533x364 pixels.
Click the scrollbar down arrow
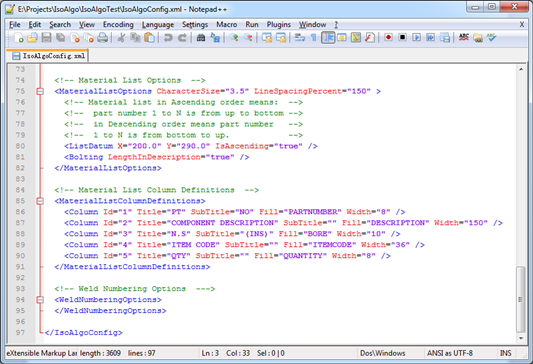coord(521,338)
